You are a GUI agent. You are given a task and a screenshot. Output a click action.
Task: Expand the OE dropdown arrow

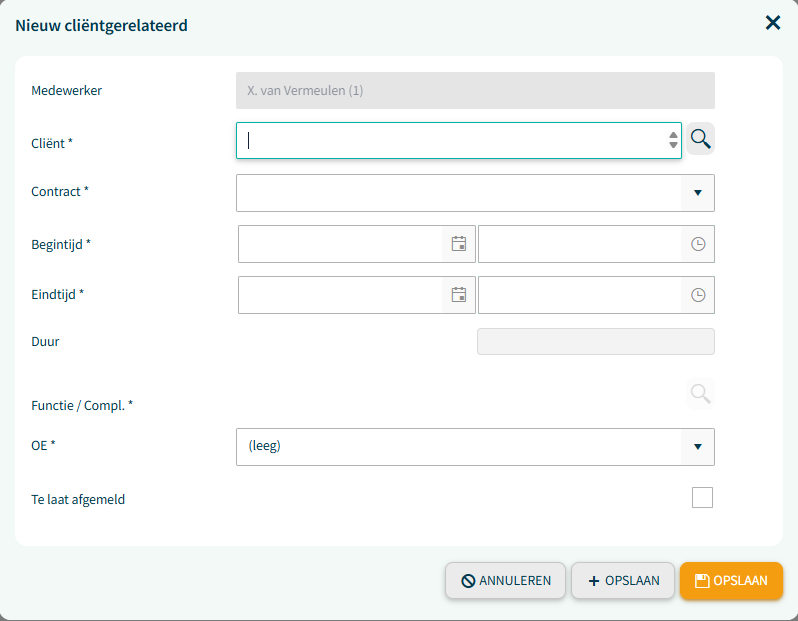(698, 447)
